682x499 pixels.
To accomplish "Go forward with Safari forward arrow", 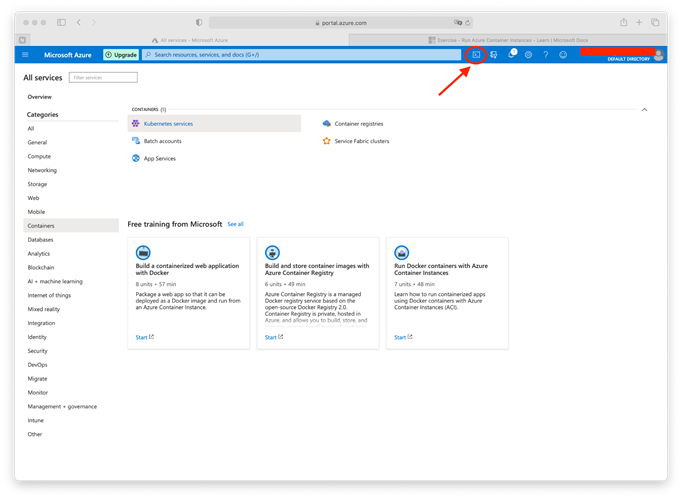I will pos(94,22).
